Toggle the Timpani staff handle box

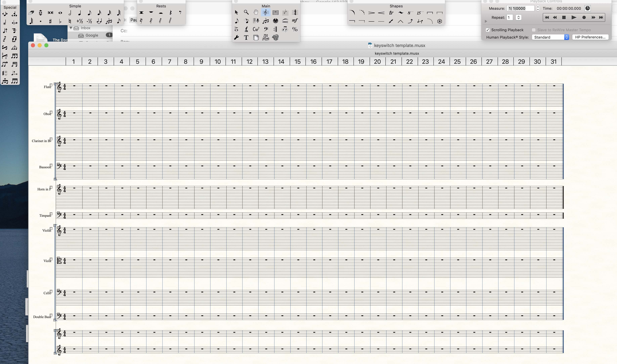point(51,214)
